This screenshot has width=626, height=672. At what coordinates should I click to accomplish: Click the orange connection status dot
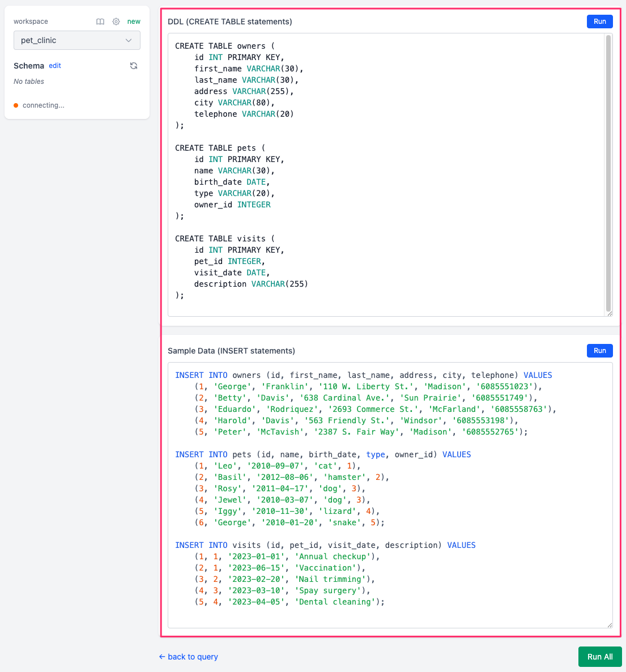tap(16, 105)
